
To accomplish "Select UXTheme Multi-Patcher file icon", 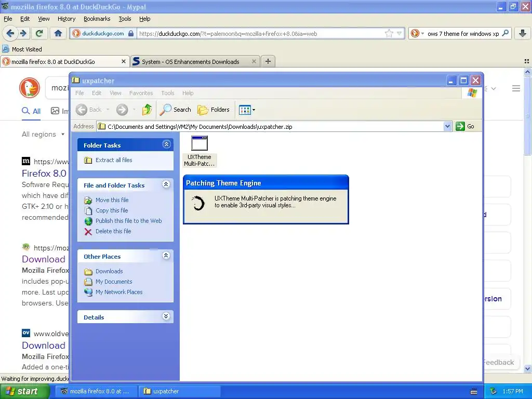I will coord(199,151).
